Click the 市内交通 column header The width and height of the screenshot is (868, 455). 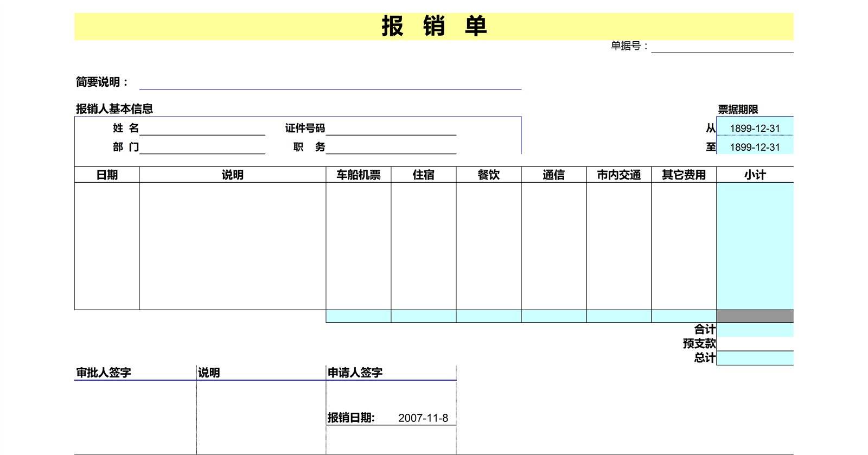pyautogui.click(x=618, y=175)
